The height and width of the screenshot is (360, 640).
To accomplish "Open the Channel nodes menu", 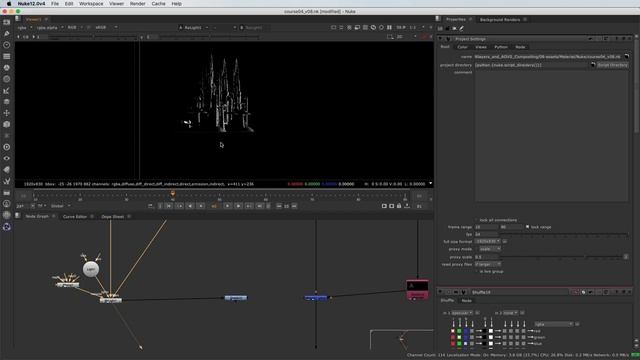I will [x=7, y=56].
